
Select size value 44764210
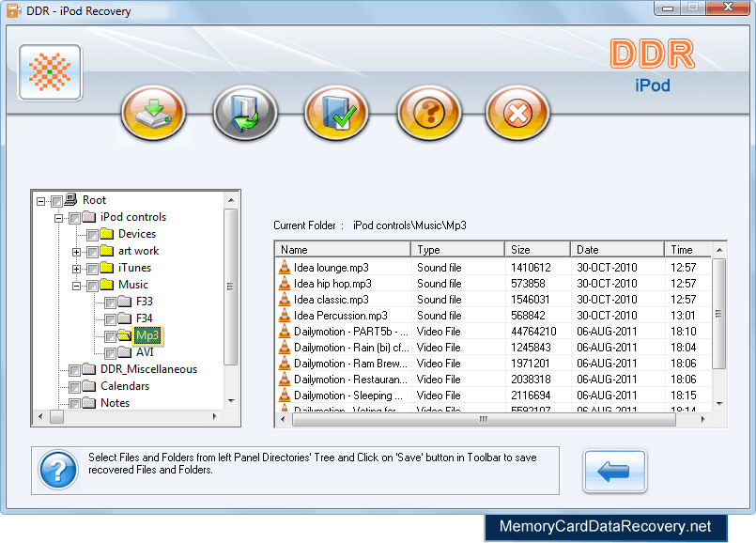(x=533, y=332)
